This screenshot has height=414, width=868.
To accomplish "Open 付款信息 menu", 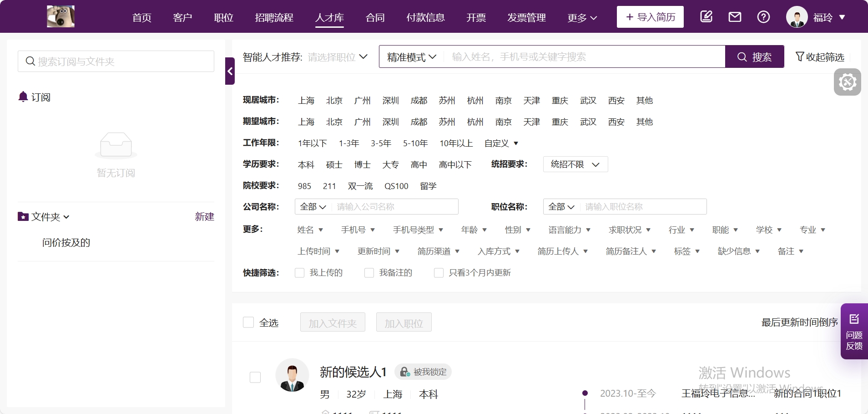I will point(425,18).
